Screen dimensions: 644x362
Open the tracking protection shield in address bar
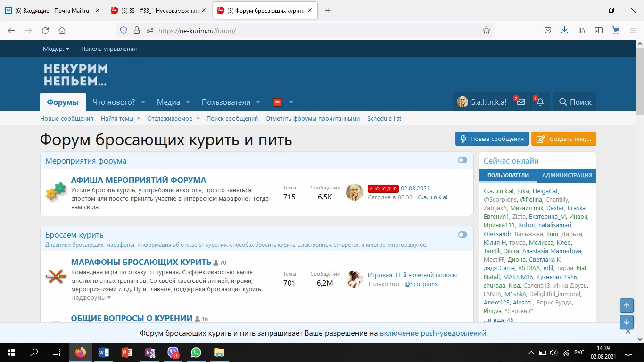coord(124,30)
